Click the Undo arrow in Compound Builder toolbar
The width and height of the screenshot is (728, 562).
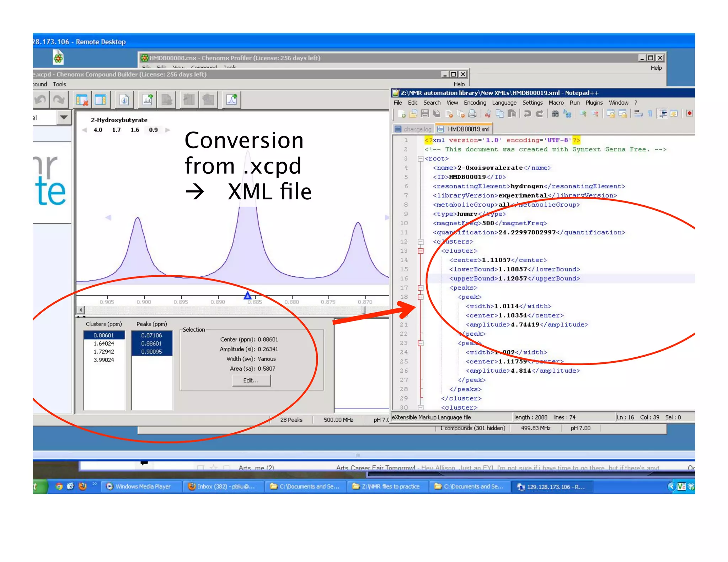pyautogui.click(x=40, y=100)
